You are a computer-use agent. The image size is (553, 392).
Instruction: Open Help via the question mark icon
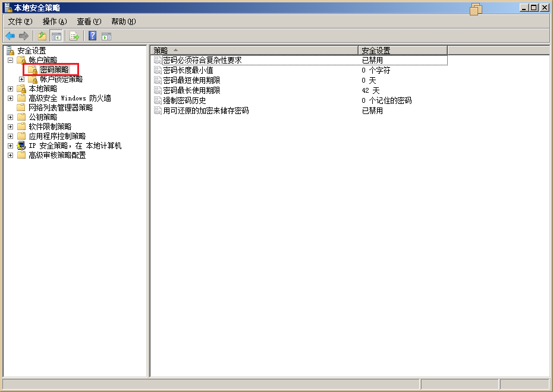(92, 36)
